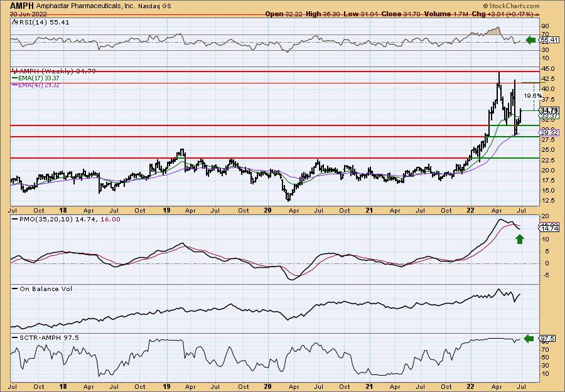The height and width of the screenshot is (392, 565).
Task: Click the 55.41 RSI value tag
Action: pos(549,40)
